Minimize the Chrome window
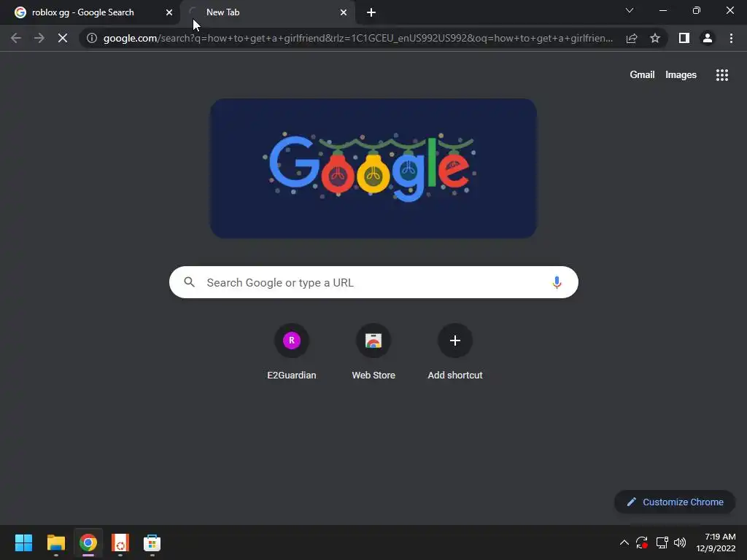Screen dimensions: 747x560 [x=662, y=10]
